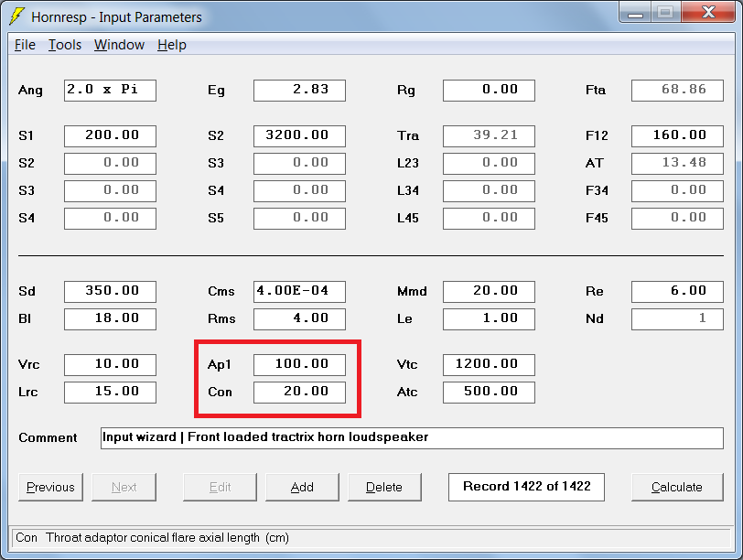
Task: Click the Con field showing 20.00
Action: pos(299,393)
